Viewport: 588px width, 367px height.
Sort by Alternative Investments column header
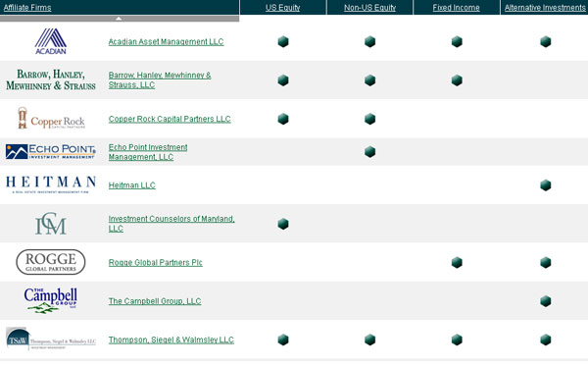pos(545,8)
